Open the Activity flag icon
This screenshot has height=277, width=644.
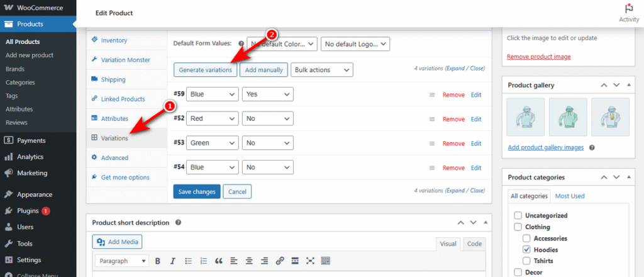(629, 9)
